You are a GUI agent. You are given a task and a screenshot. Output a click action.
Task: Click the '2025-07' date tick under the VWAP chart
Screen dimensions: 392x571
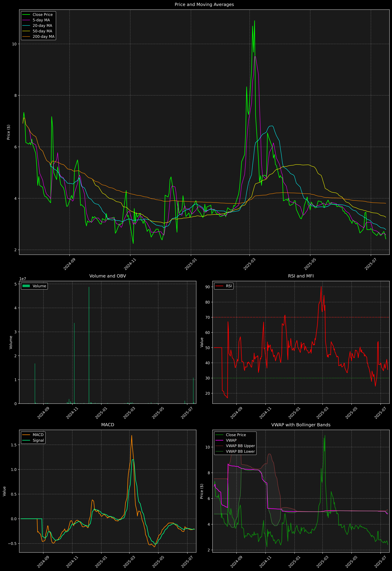pos(380,562)
